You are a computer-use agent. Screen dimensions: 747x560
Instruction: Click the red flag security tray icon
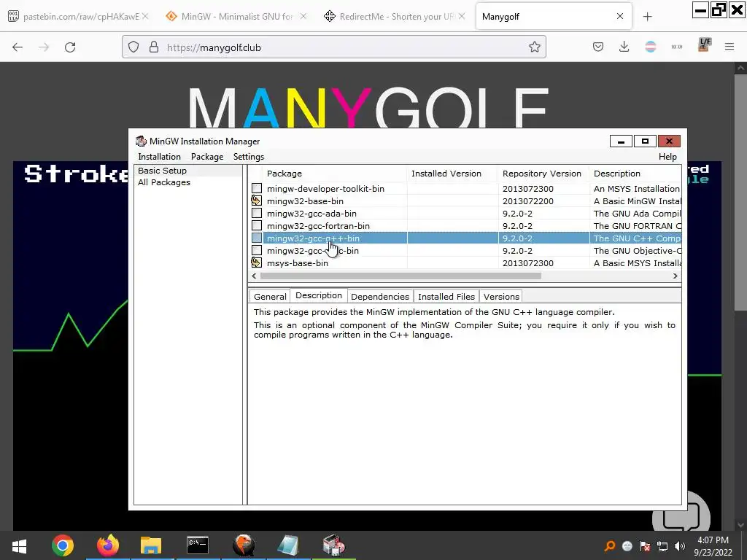point(645,546)
